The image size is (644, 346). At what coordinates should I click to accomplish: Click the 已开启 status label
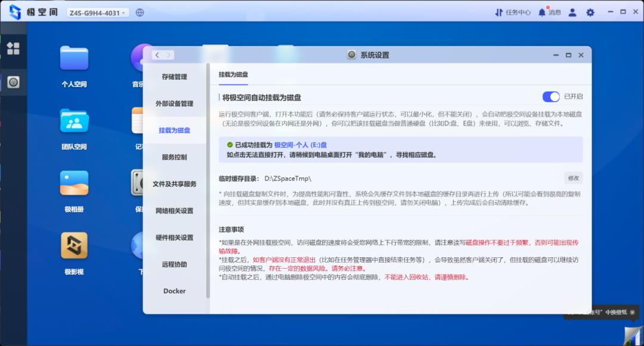(574, 96)
